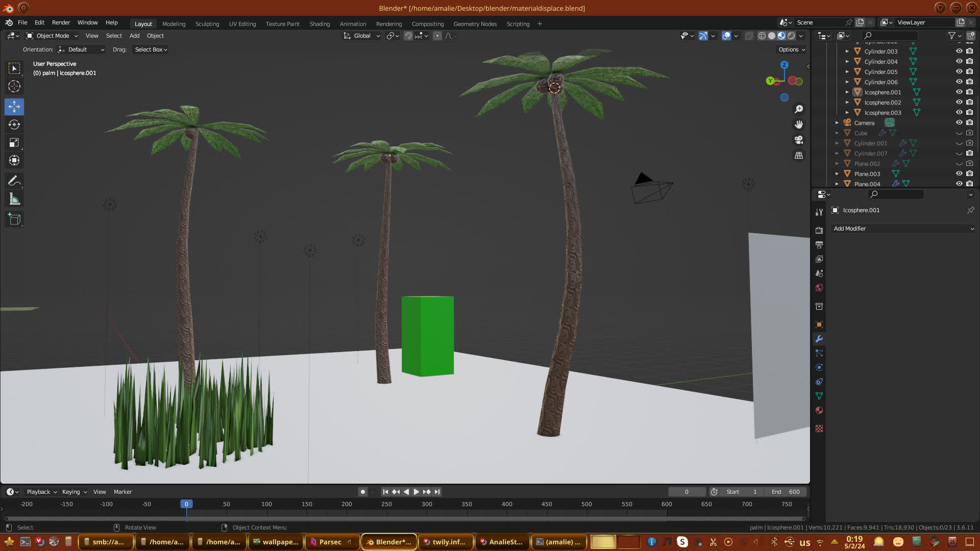Select the Annotate pencil tool

click(x=14, y=181)
